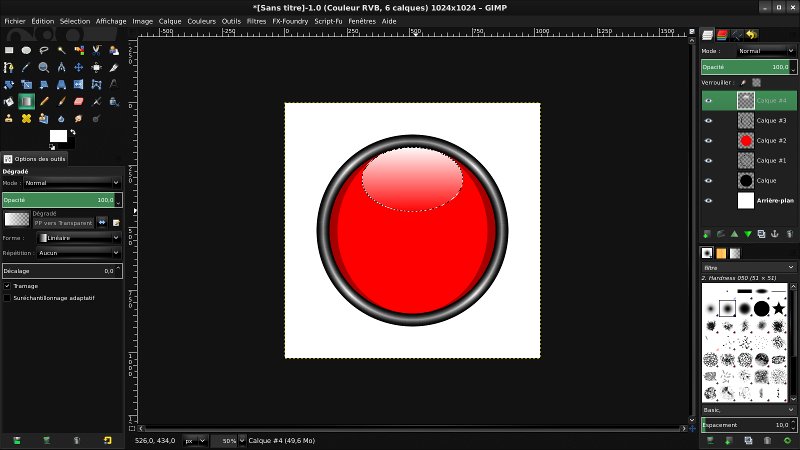800x450 pixels.
Task: Enable Suréchantillonnage adaptatif checkbox
Action: coord(7,297)
